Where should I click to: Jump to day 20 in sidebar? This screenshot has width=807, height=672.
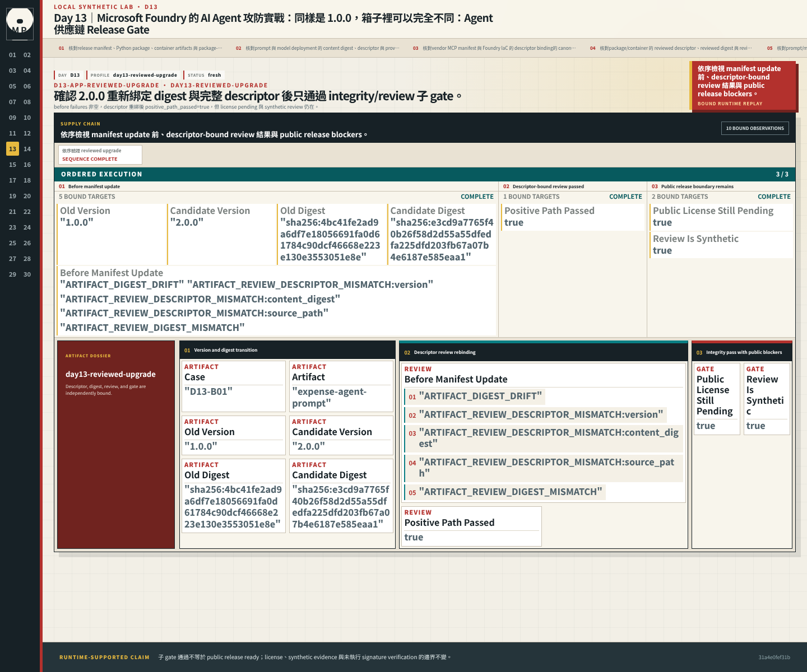(x=27, y=196)
